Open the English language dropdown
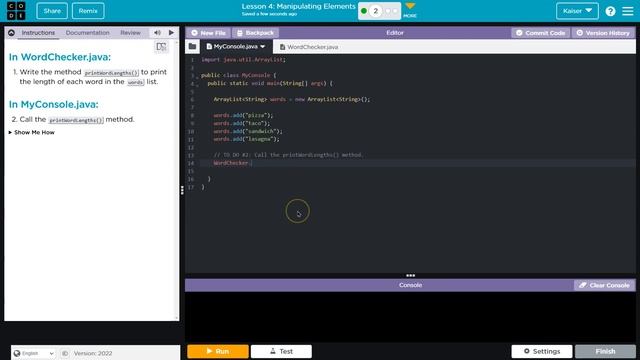640x360 pixels. point(33,353)
